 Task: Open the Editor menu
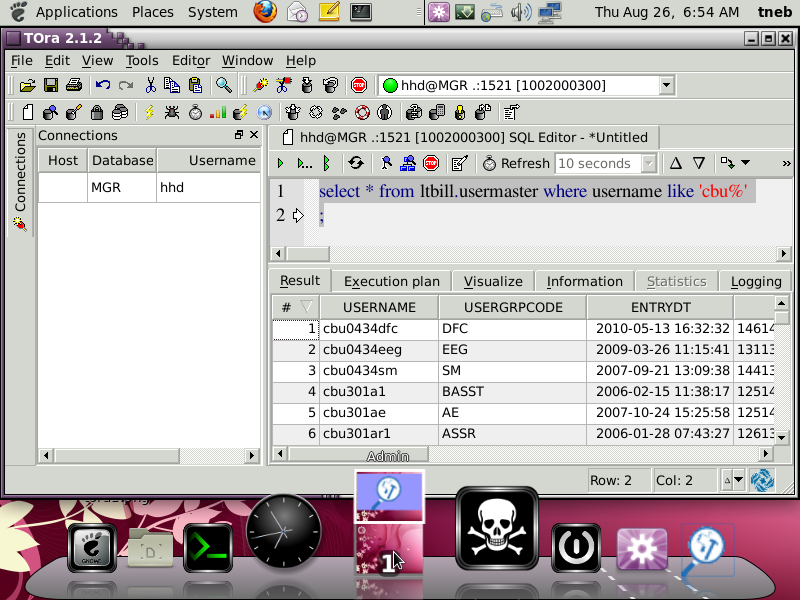(x=190, y=60)
